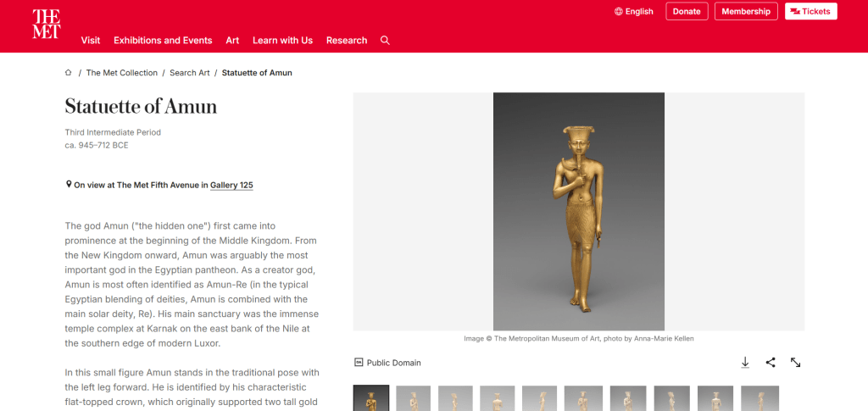Viewport: 868px width, 411px height.
Task: Click the search magnifier icon
Action: pos(386,41)
